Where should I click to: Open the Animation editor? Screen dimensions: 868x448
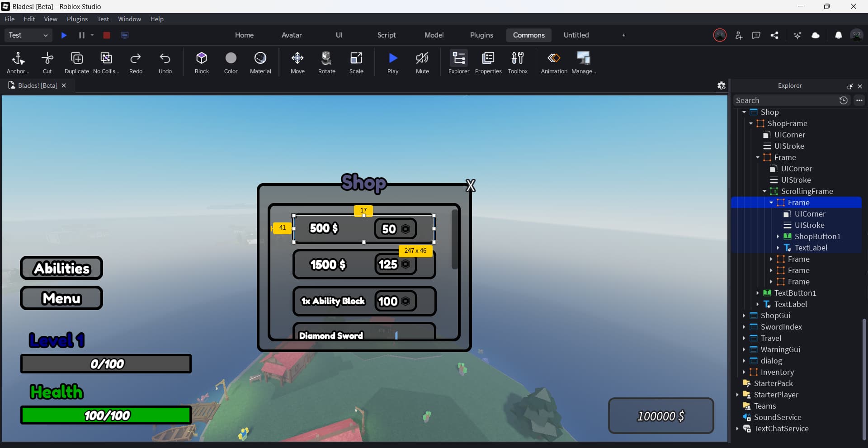tap(553, 62)
